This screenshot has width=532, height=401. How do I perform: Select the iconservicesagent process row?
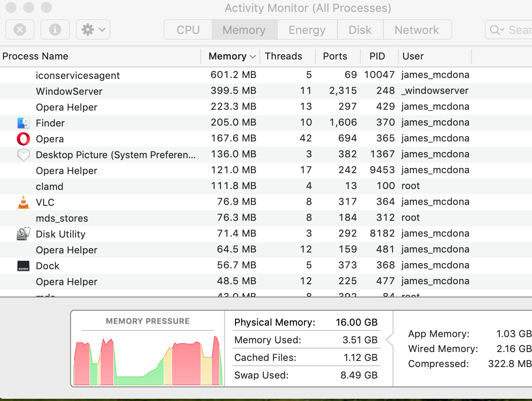(x=266, y=75)
